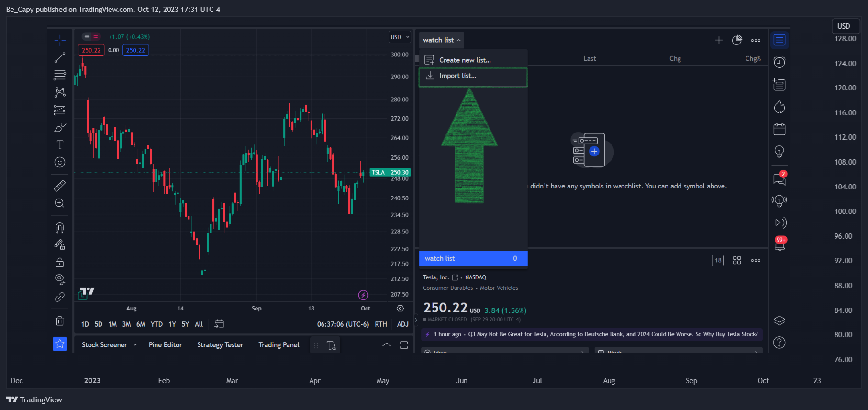Open the watchlist panel sidebar icon

(779, 40)
